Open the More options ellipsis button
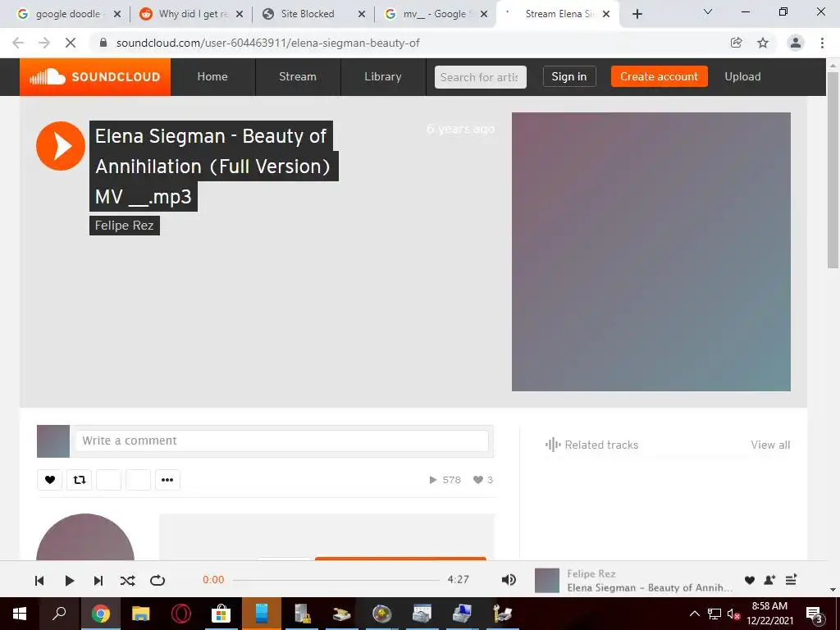This screenshot has width=840, height=630. 167,479
